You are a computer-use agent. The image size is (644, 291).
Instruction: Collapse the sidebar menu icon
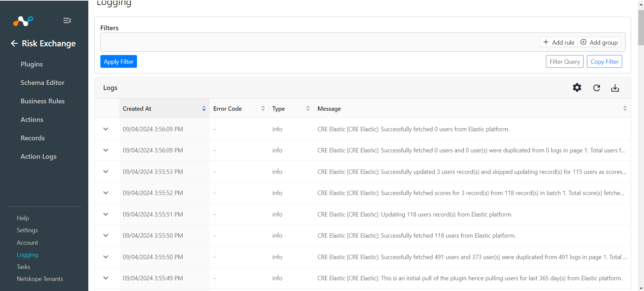pos(67,20)
